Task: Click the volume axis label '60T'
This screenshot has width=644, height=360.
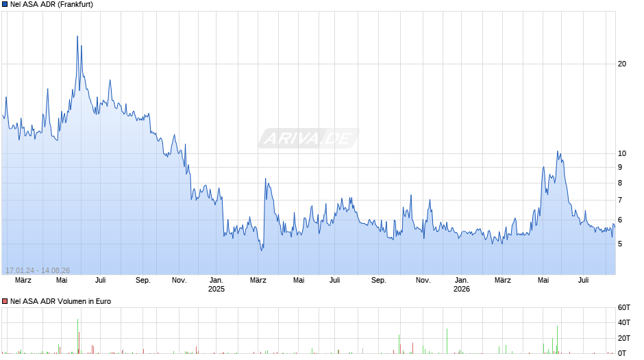Action: (624, 307)
